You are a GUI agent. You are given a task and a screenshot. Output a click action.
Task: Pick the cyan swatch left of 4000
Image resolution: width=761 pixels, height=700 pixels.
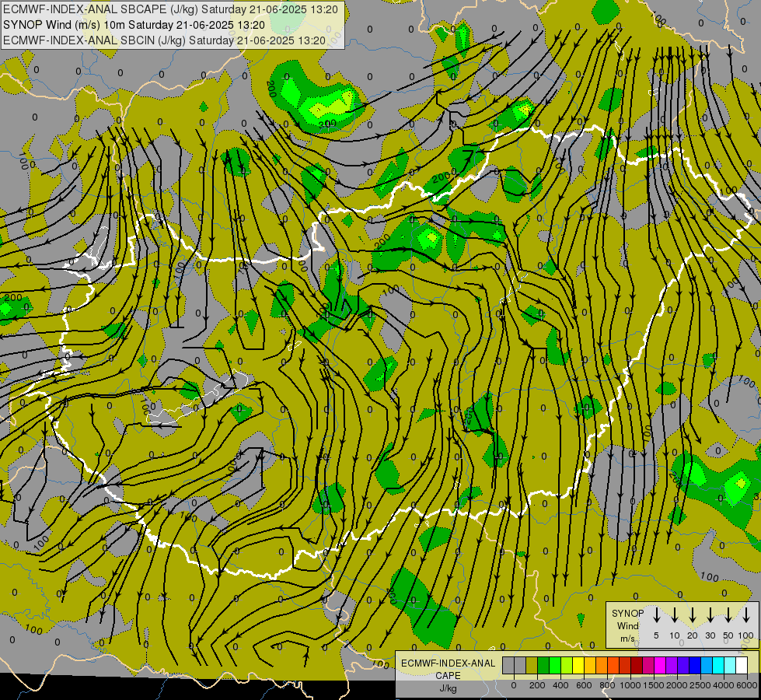(717, 665)
